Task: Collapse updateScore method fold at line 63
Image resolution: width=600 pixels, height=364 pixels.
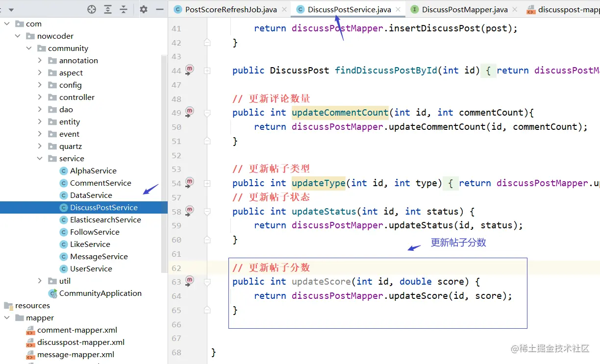Action: pyautogui.click(x=207, y=282)
